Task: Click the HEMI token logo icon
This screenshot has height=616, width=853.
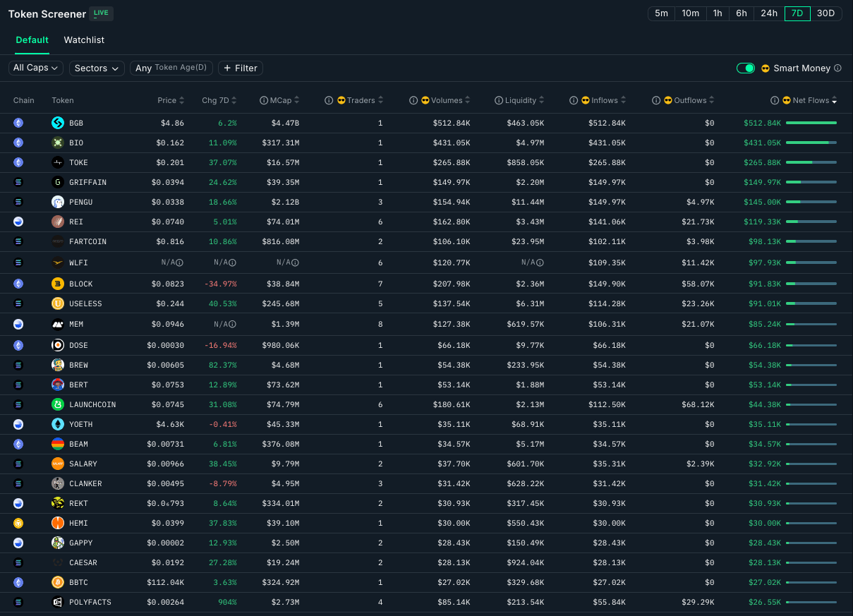Action: point(58,523)
